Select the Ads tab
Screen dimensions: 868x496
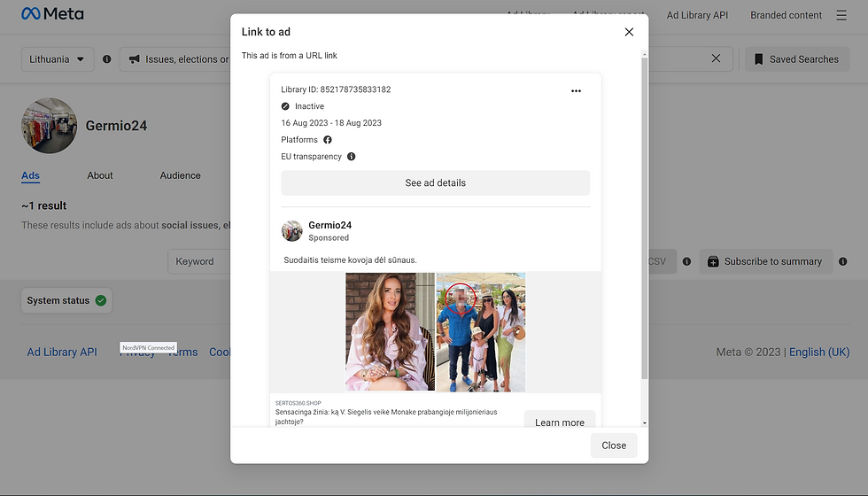point(30,175)
